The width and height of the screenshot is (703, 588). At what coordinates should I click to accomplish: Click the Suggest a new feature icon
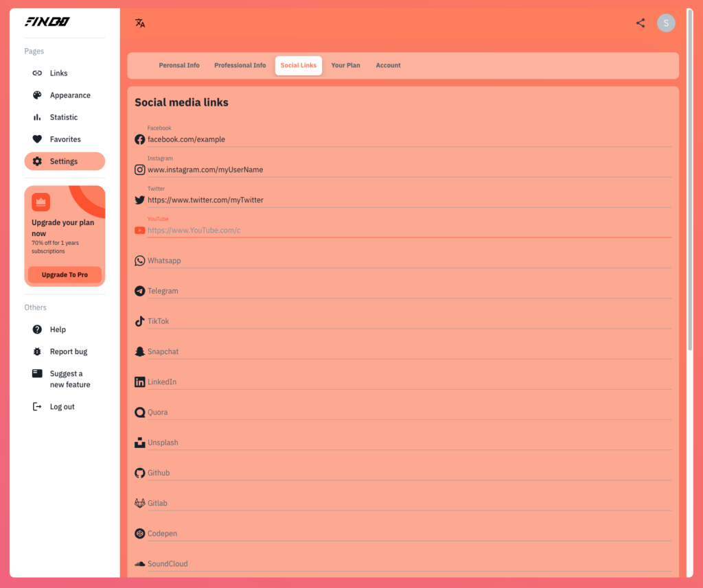(x=37, y=373)
